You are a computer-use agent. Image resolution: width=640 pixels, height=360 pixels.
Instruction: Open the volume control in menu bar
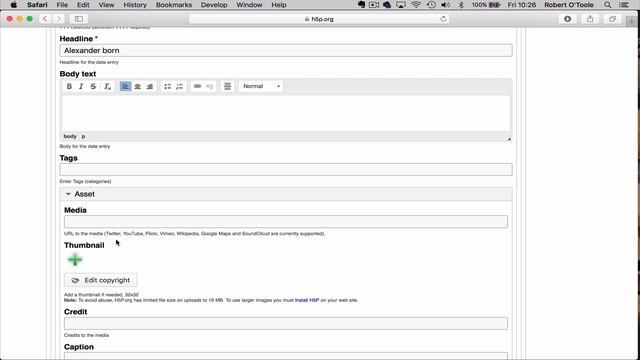(x=445, y=5)
